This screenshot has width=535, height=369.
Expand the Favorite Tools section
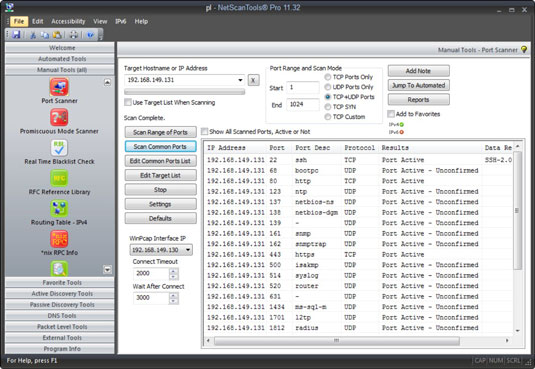pyautogui.click(x=60, y=282)
